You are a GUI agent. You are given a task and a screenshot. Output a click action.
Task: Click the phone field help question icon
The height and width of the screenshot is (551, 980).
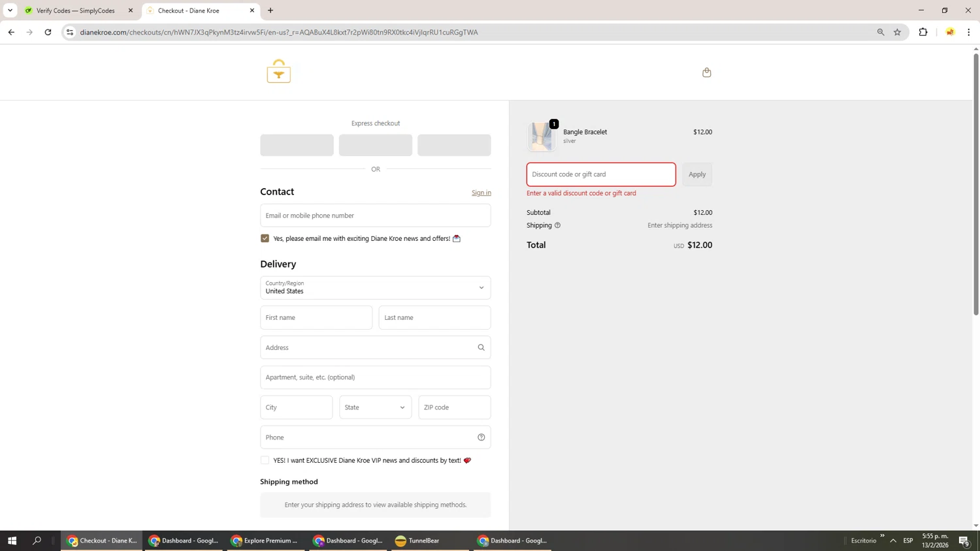pos(481,437)
